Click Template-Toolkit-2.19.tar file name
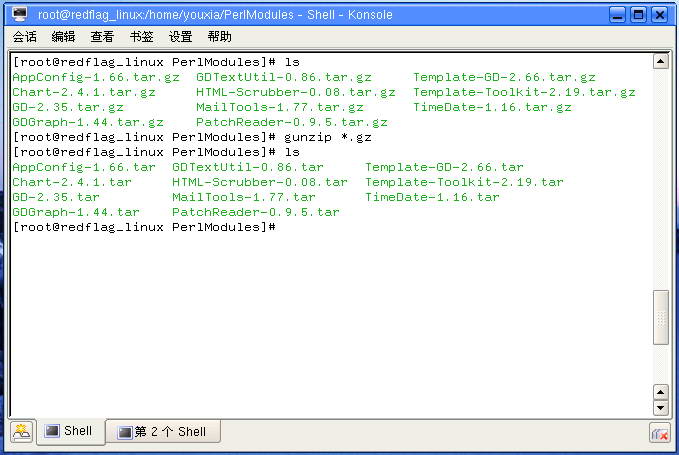679x455 pixels. 464,182
